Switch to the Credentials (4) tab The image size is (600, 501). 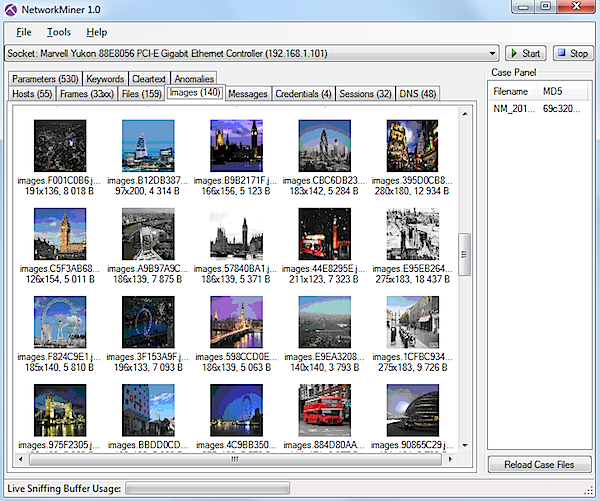pyautogui.click(x=303, y=94)
